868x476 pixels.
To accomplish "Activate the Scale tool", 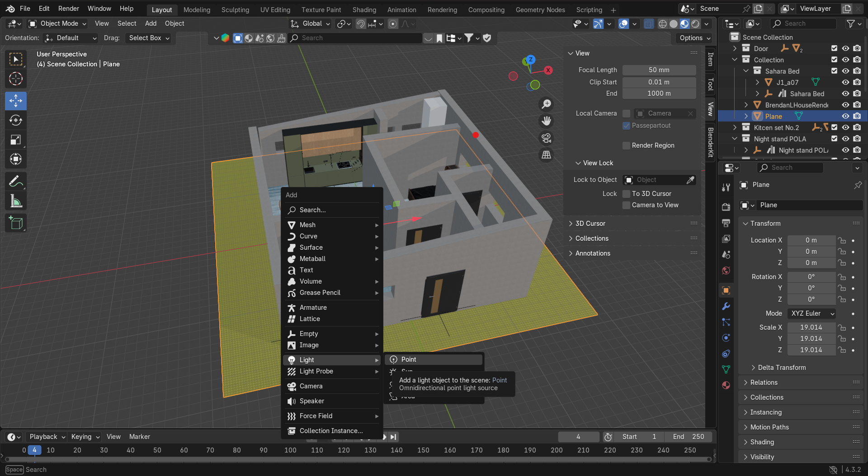I will click(16, 140).
